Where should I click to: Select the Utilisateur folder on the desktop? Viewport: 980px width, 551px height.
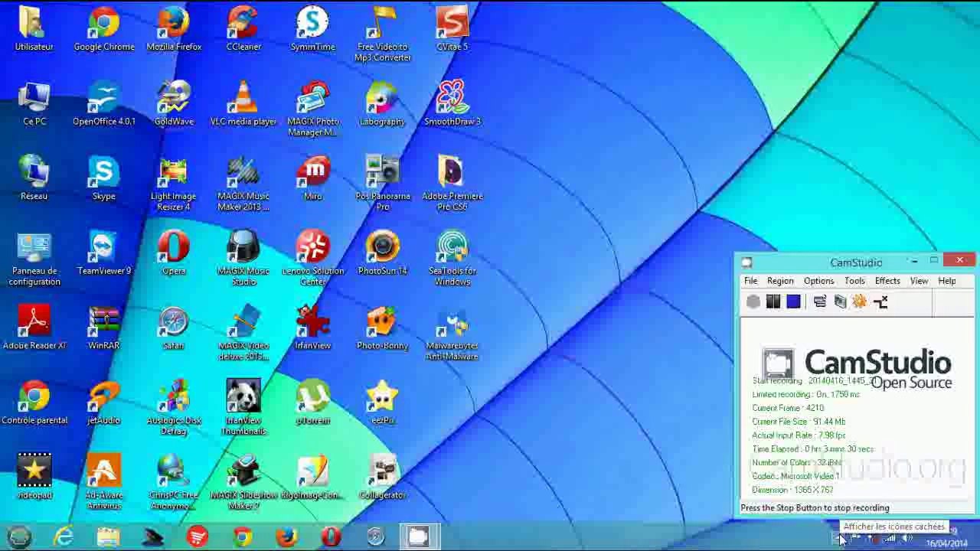tap(34, 29)
